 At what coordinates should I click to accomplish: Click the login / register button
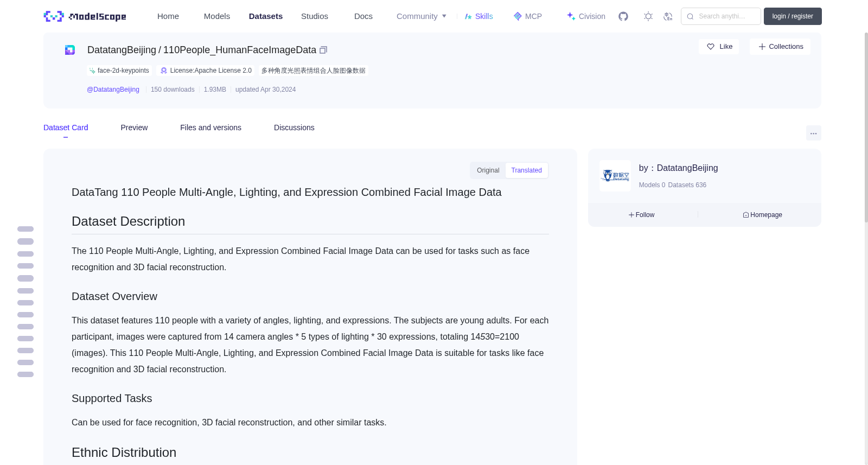tap(793, 16)
